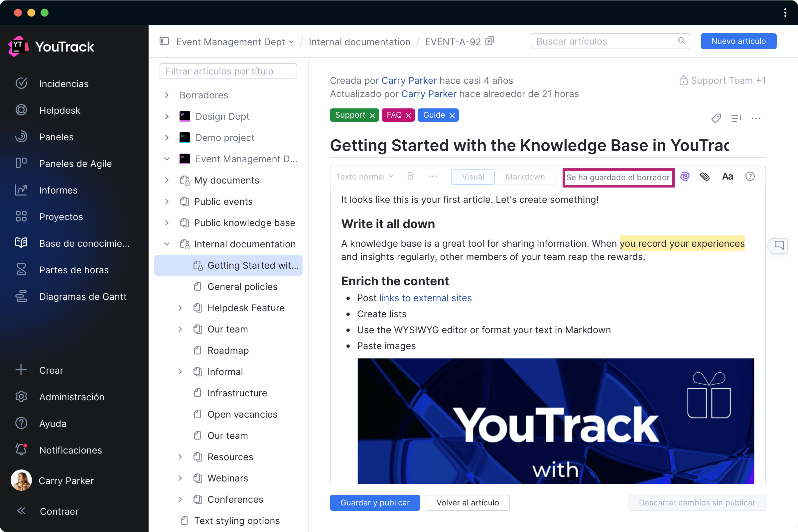Click the YouTrack emoji/reaction icon
This screenshot has height=532, width=798.
pyautogui.click(x=686, y=177)
